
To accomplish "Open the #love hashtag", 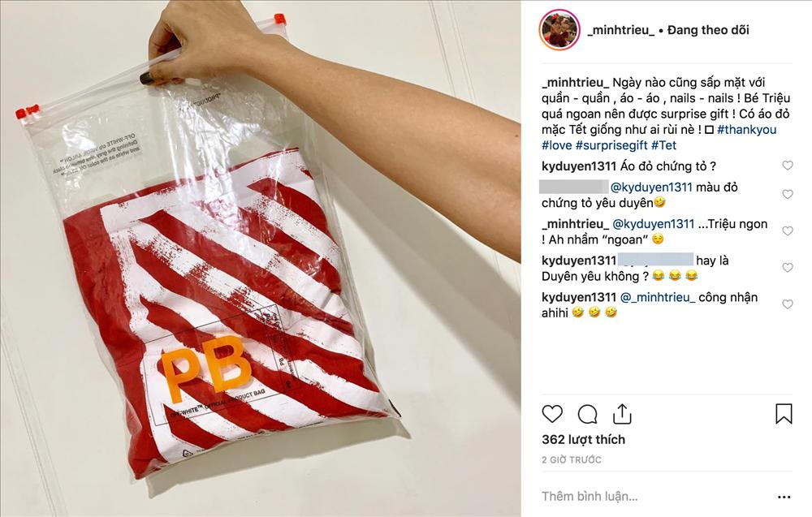I will [x=557, y=145].
